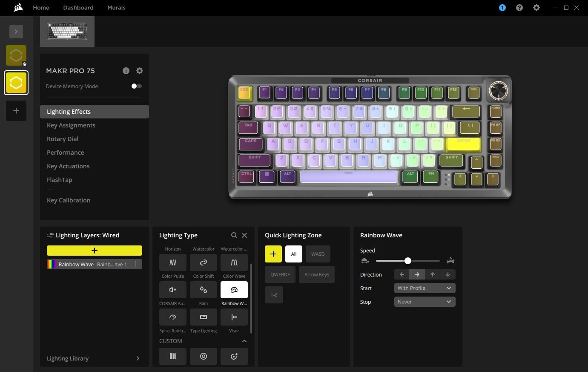Select the MAKR PRO 75 device thumbnail
The width and height of the screenshot is (588, 372).
pos(67,32)
